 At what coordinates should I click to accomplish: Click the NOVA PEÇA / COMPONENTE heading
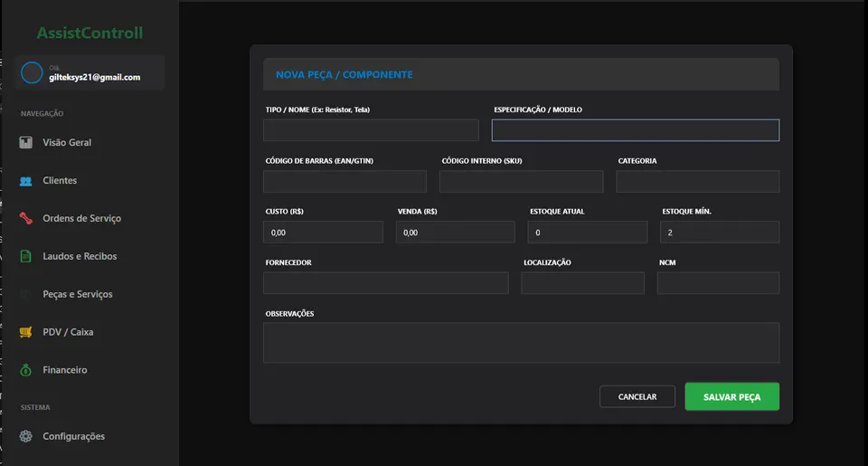[x=344, y=75]
